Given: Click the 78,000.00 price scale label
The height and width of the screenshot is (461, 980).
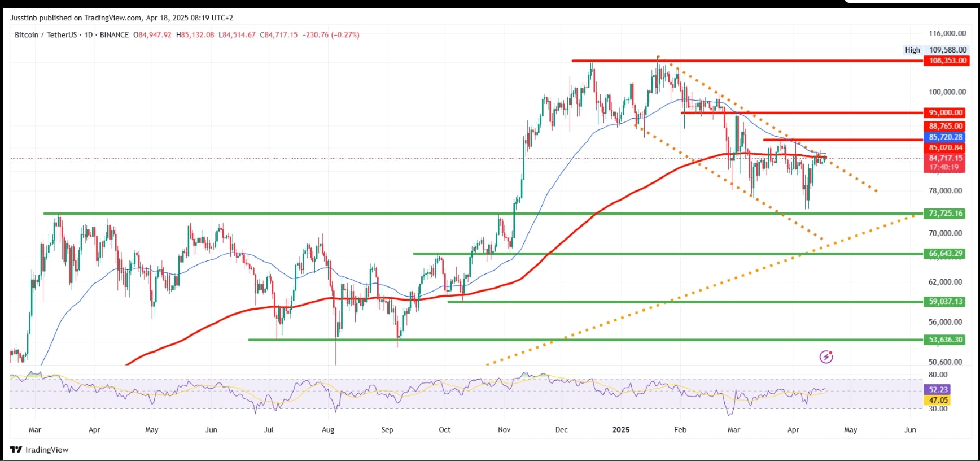Looking at the screenshot, I should (945, 190).
